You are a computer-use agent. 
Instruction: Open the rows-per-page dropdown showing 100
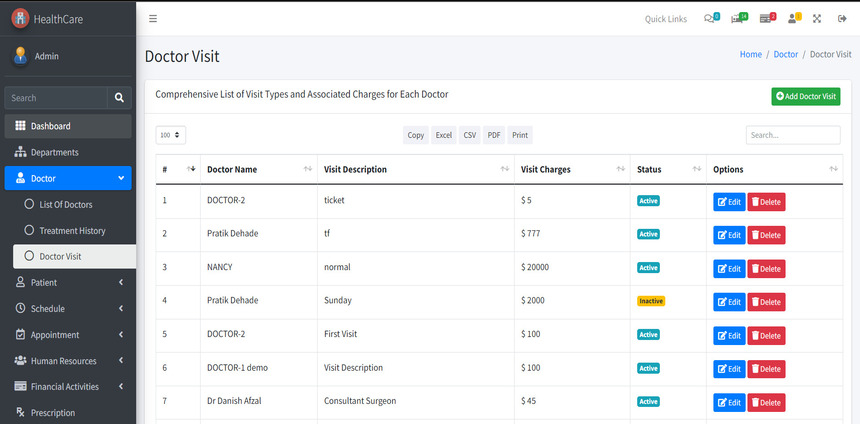[x=171, y=135]
